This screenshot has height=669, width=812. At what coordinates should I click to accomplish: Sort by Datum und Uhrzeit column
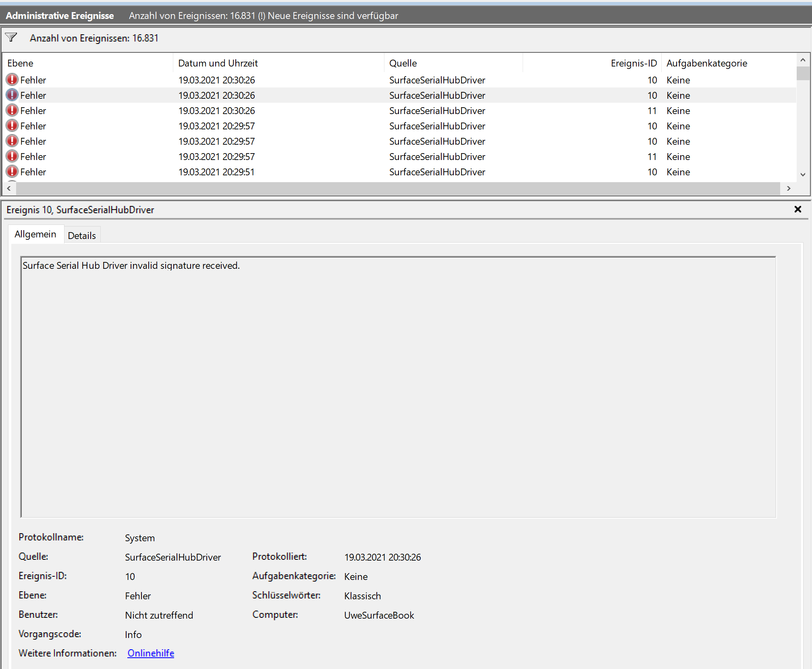pos(278,63)
